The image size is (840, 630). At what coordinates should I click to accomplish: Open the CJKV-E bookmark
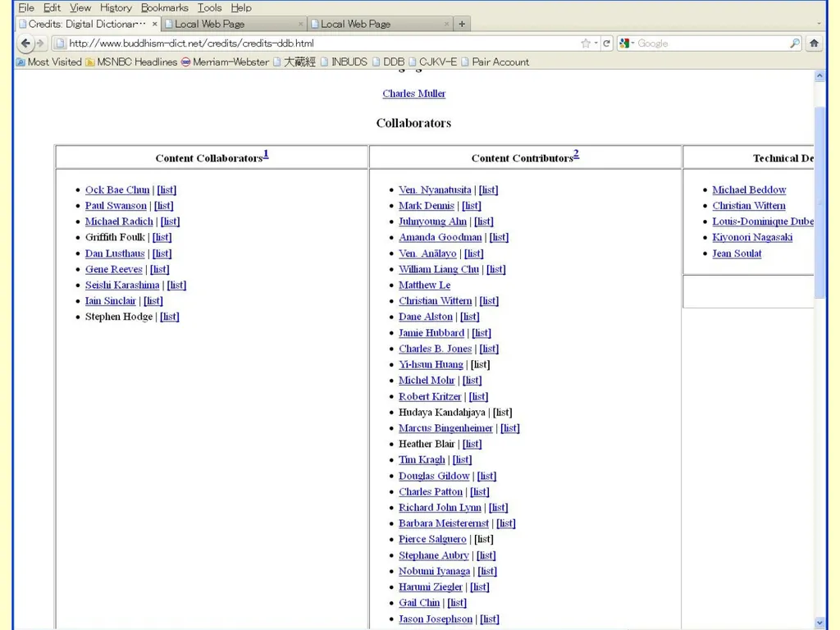tap(433, 62)
